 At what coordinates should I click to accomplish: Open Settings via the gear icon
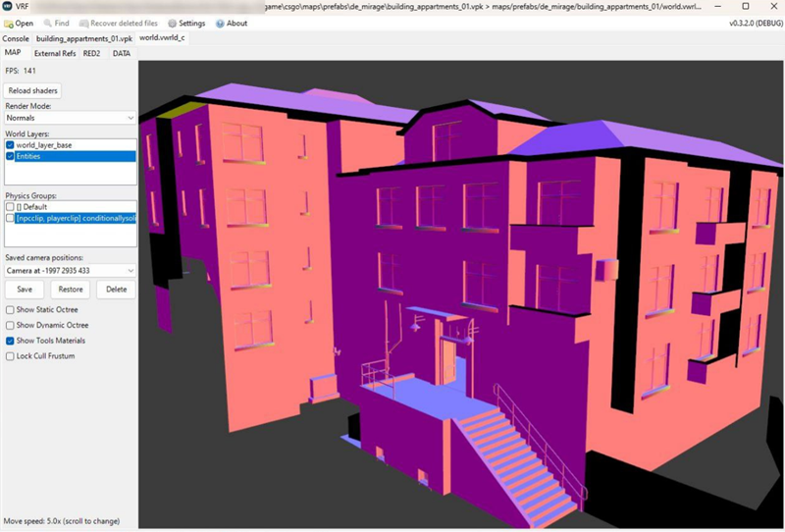tap(173, 23)
